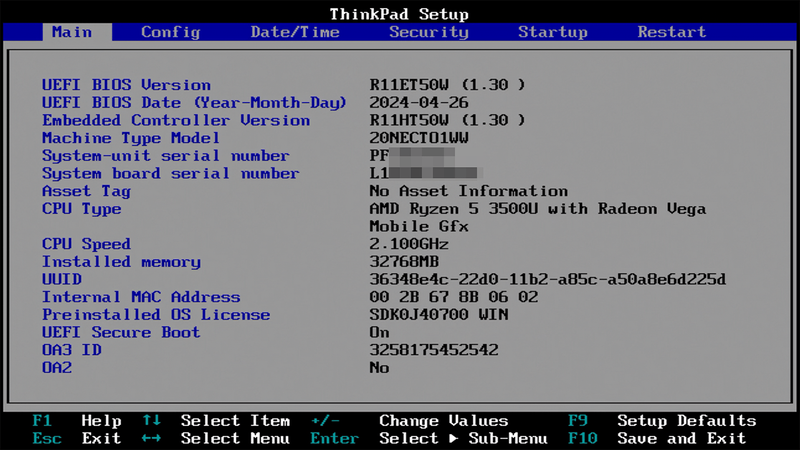Click the 2.100GHz value
Viewport: 800px width, 450px height.
point(409,244)
